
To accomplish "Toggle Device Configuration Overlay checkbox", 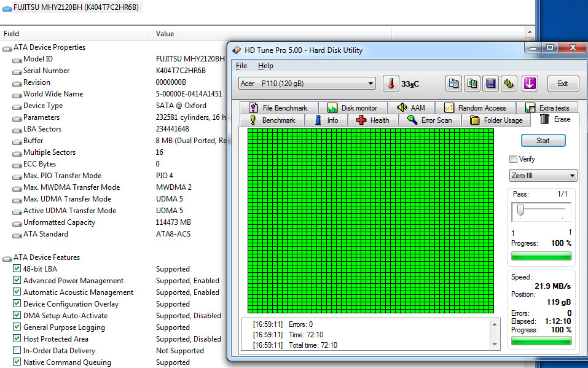I will (x=17, y=303).
